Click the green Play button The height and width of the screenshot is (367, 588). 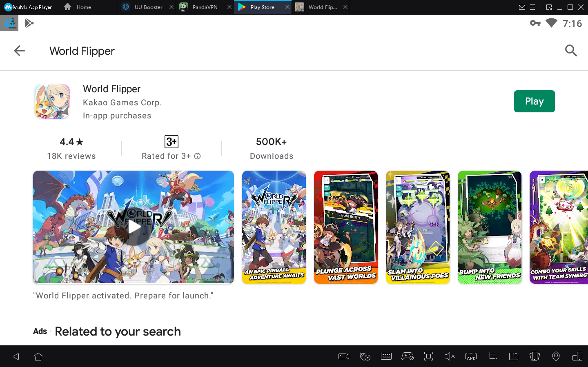534,101
